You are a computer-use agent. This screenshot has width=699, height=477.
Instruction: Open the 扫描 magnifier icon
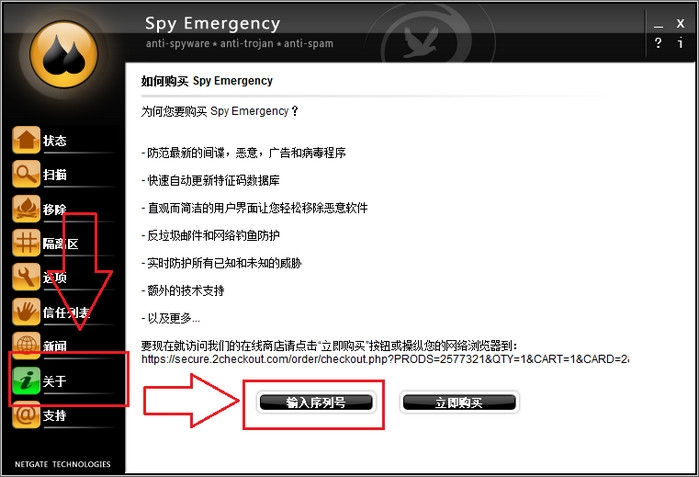26,174
